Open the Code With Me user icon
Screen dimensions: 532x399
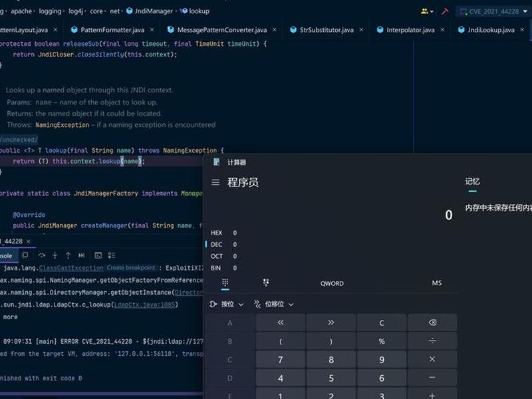427,11
